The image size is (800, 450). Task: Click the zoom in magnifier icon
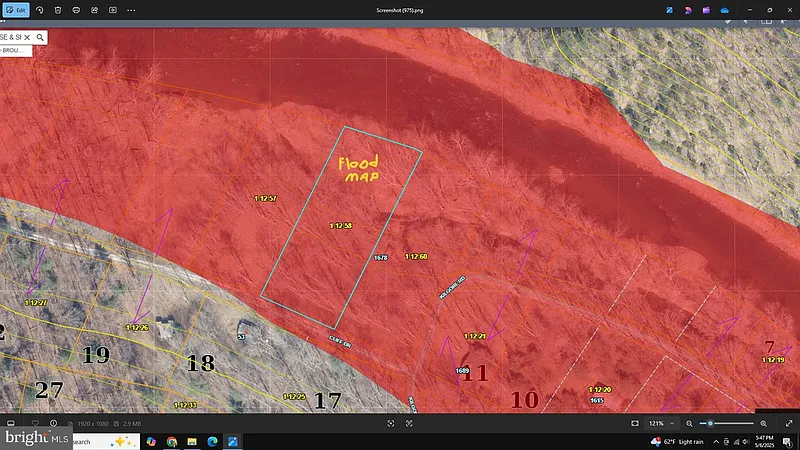pyautogui.click(x=765, y=423)
